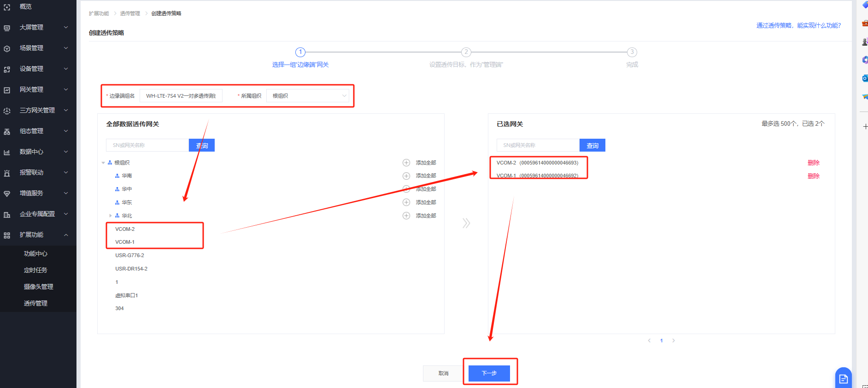The width and height of the screenshot is (868, 388).
Task: Open 功能中心 submenu item
Action: [35, 254]
